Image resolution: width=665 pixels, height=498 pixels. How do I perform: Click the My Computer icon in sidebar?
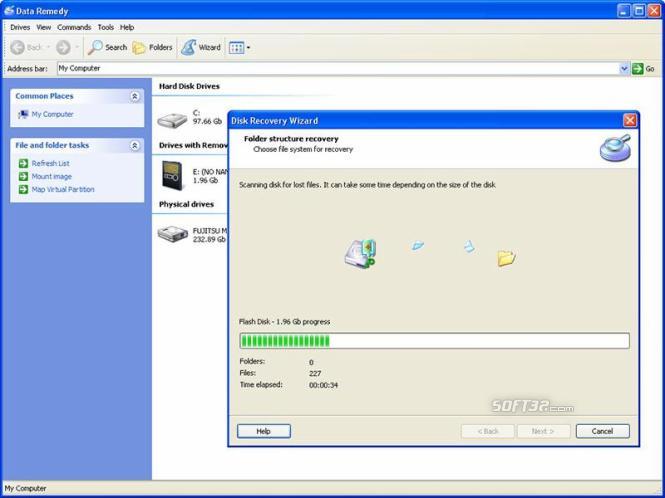(x=23, y=114)
